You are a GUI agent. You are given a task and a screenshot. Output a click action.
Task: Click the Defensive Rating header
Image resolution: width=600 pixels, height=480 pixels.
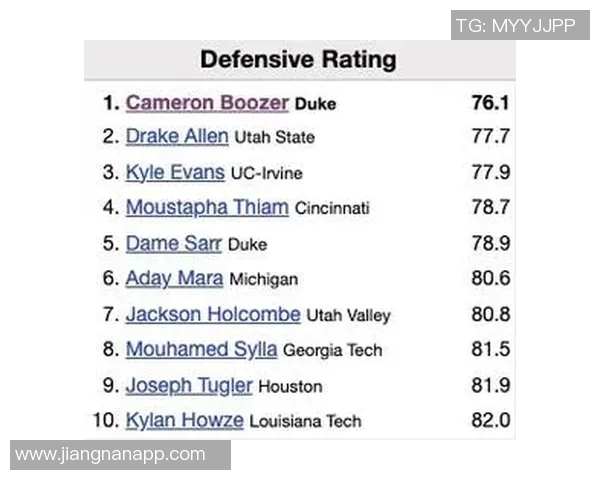click(298, 59)
